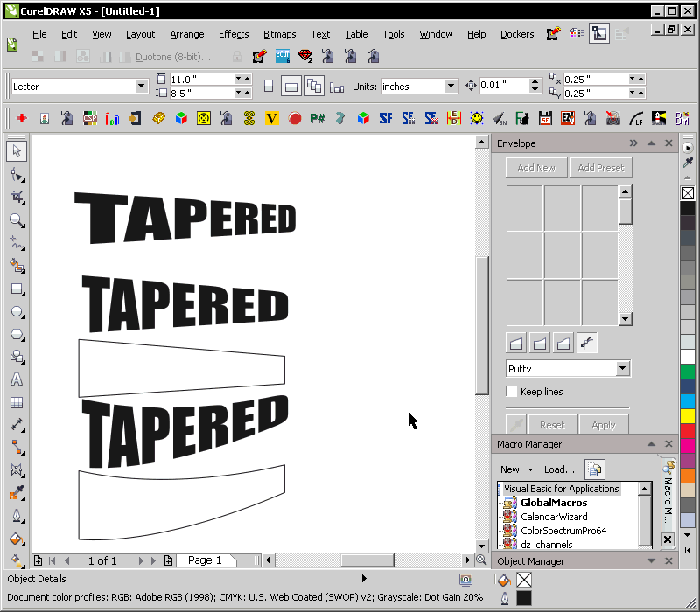Open the Putty mapping mode dropdown
The image size is (700, 612).
tap(623, 369)
